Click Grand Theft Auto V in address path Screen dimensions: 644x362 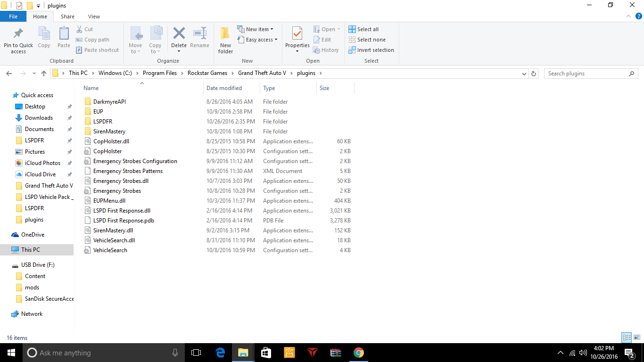pos(263,73)
